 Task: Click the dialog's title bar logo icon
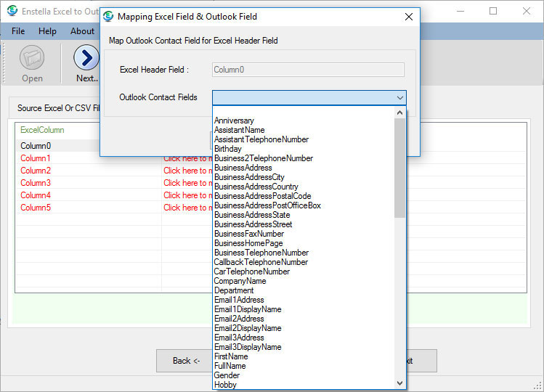coord(108,16)
